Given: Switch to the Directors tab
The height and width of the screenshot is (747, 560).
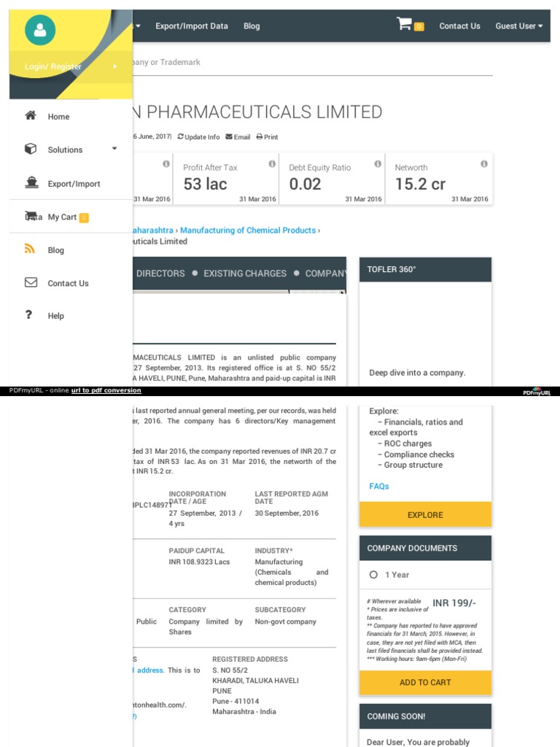Looking at the screenshot, I should tap(160, 274).
